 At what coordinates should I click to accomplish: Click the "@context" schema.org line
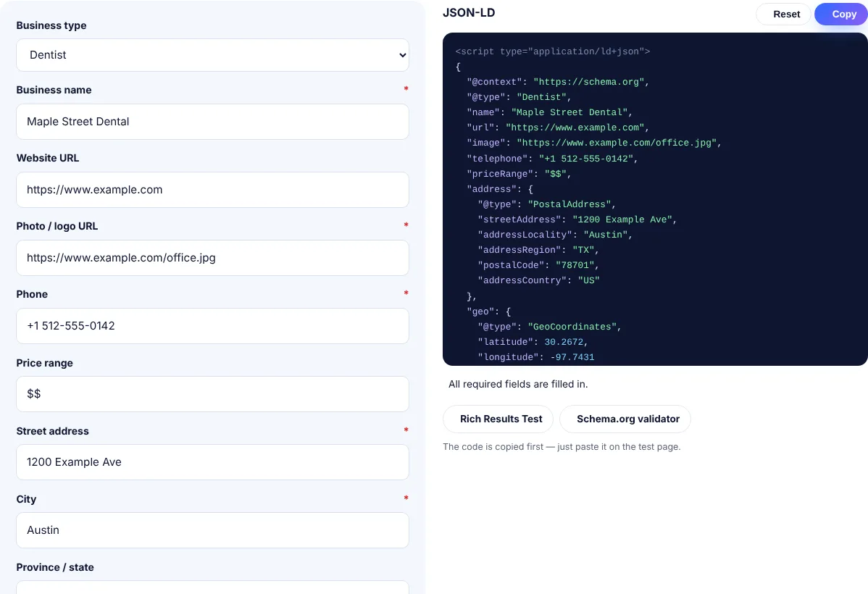[x=558, y=82]
